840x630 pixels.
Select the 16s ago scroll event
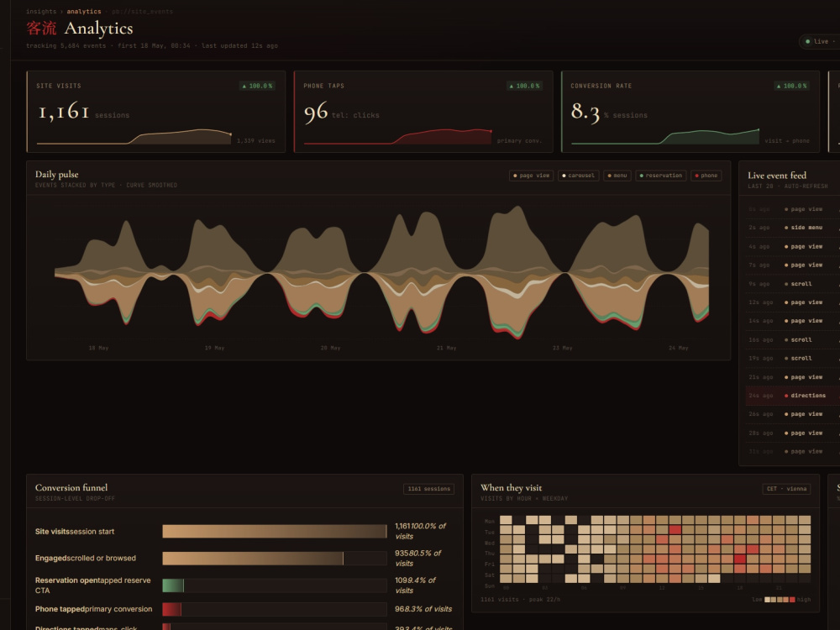792,339
